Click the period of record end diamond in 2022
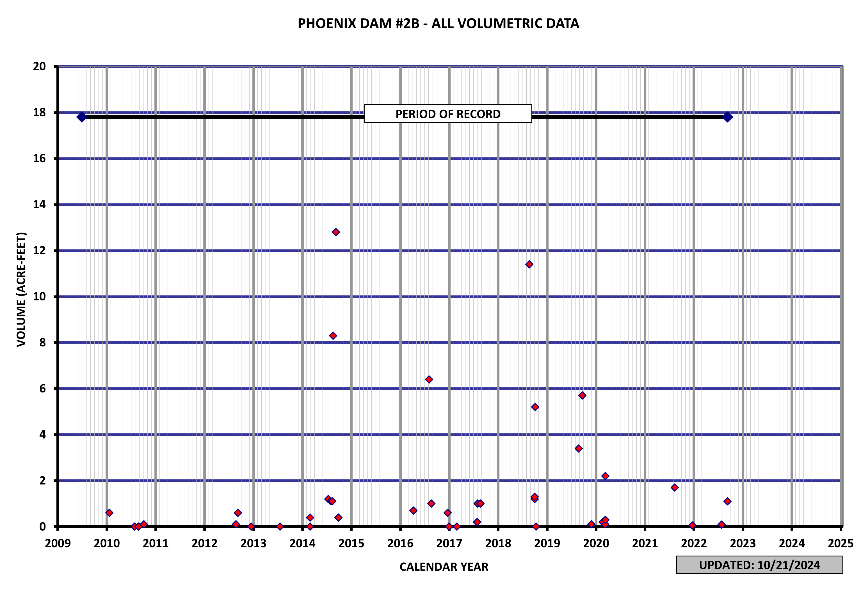The height and width of the screenshot is (589, 868). (728, 117)
